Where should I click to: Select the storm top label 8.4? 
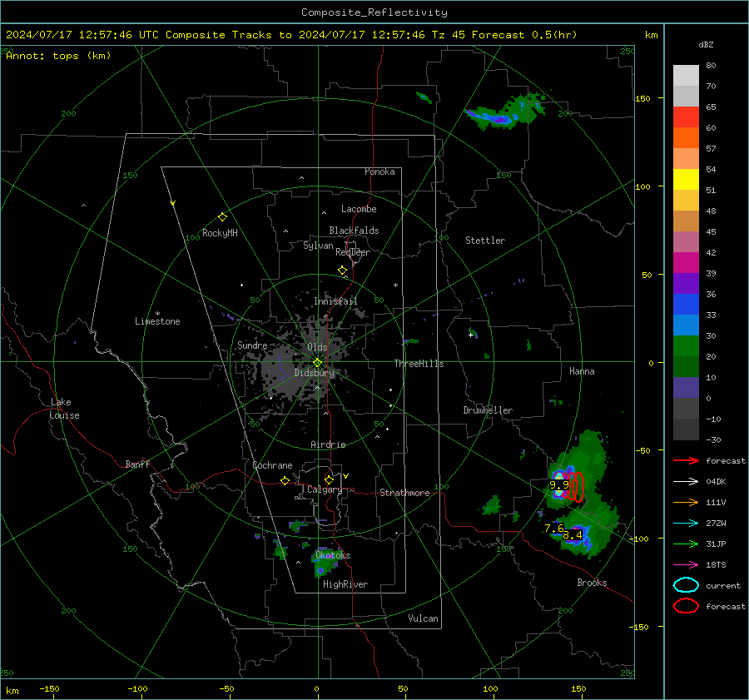[573, 534]
